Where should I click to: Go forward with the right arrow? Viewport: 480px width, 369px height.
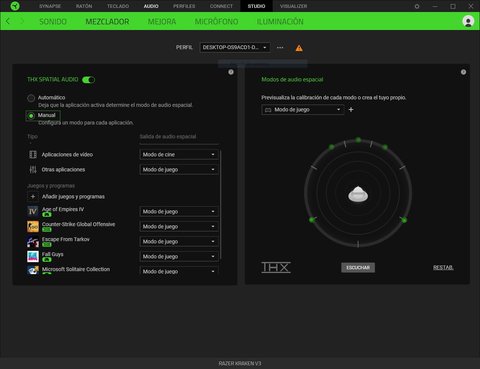22,21
